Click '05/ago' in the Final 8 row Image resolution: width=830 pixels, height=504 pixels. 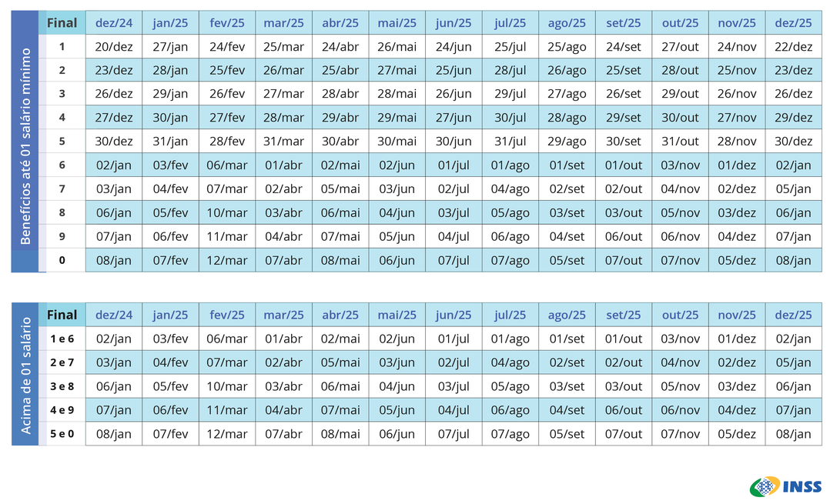point(510,212)
